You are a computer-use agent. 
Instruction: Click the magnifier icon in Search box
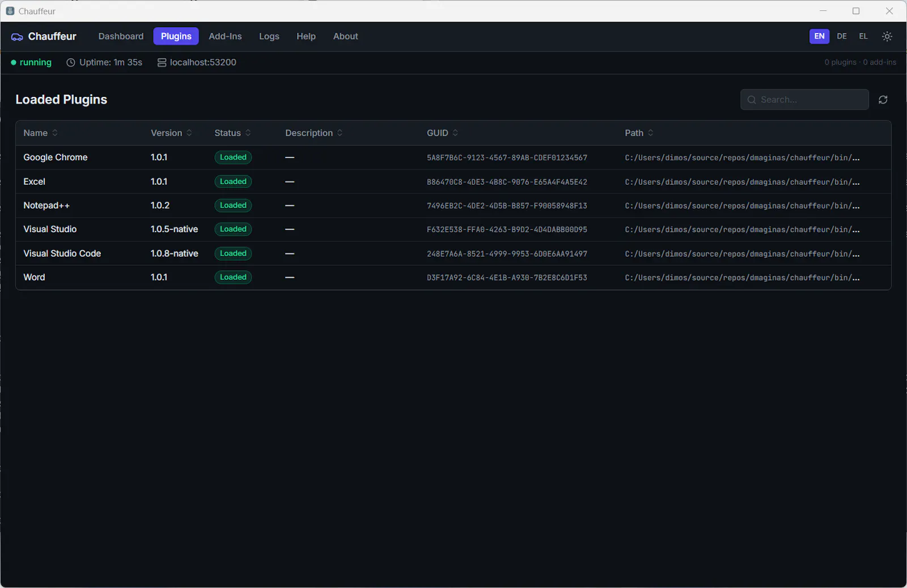[752, 100]
